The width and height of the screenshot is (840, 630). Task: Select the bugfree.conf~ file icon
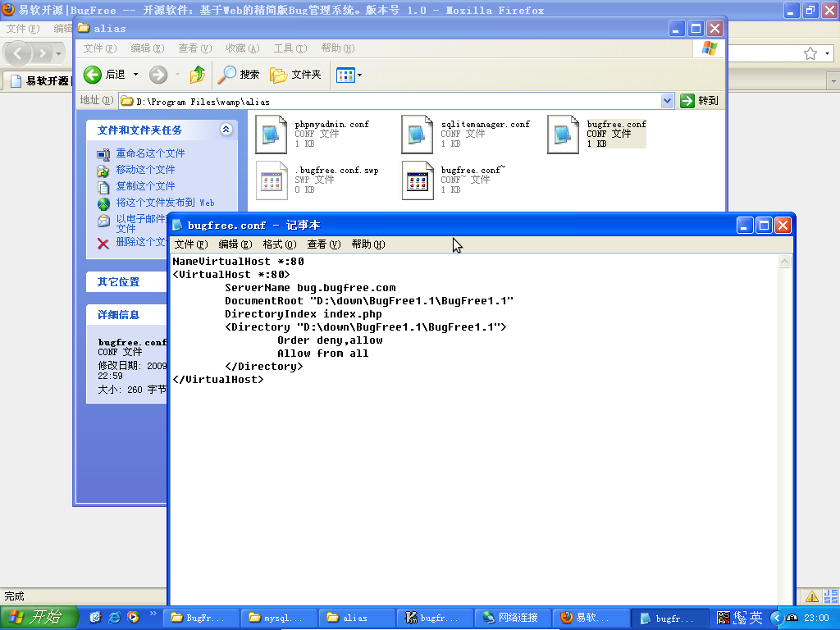coord(418,180)
